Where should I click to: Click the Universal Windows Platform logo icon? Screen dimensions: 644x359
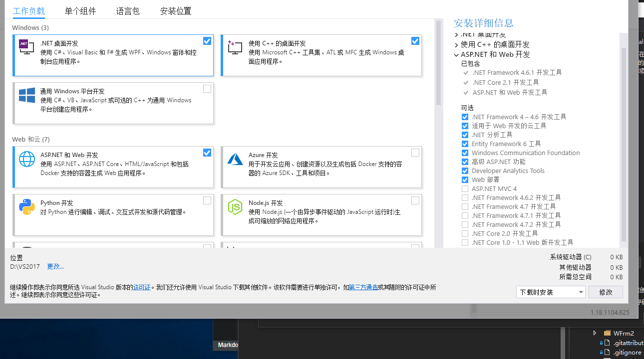click(x=26, y=95)
